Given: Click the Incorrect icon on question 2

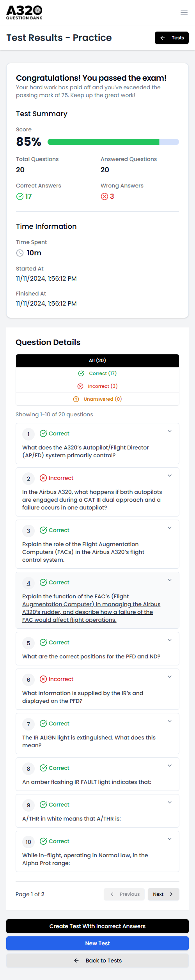Looking at the screenshot, I should (x=43, y=478).
